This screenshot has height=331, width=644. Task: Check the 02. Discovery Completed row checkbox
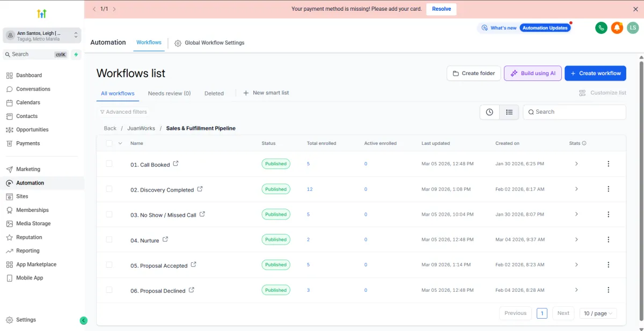pyautogui.click(x=109, y=189)
